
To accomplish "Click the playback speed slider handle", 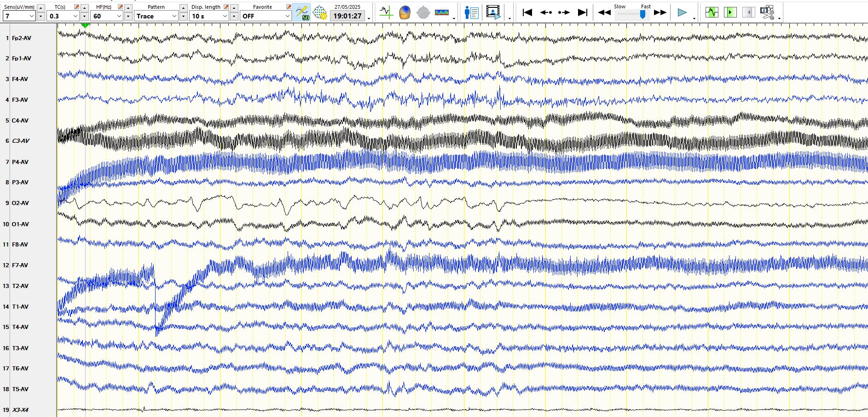I will pyautogui.click(x=642, y=14).
